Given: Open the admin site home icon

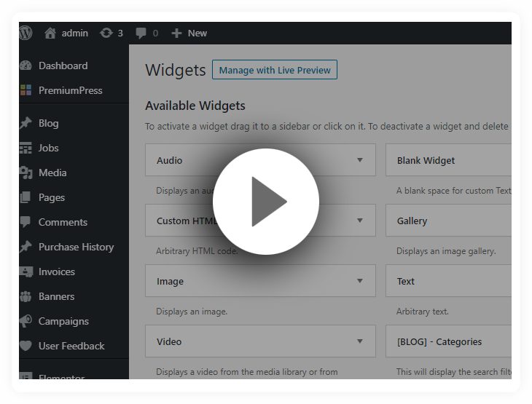Looking at the screenshot, I should 50,33.
